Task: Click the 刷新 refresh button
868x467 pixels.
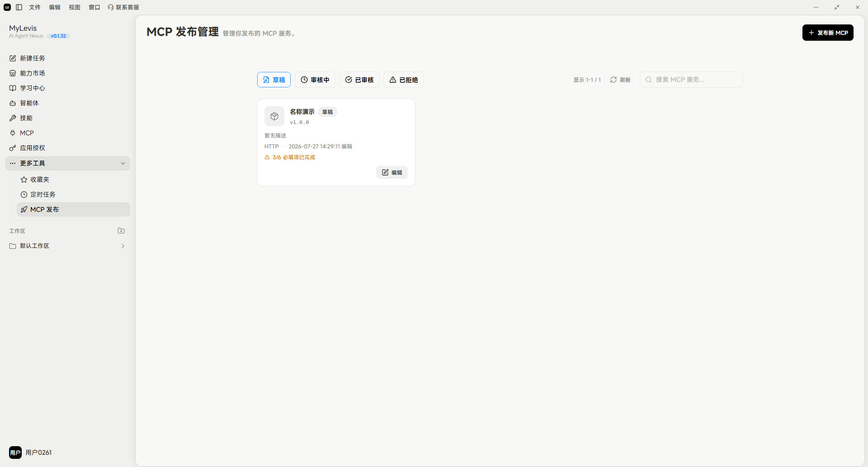Action: 620,80
